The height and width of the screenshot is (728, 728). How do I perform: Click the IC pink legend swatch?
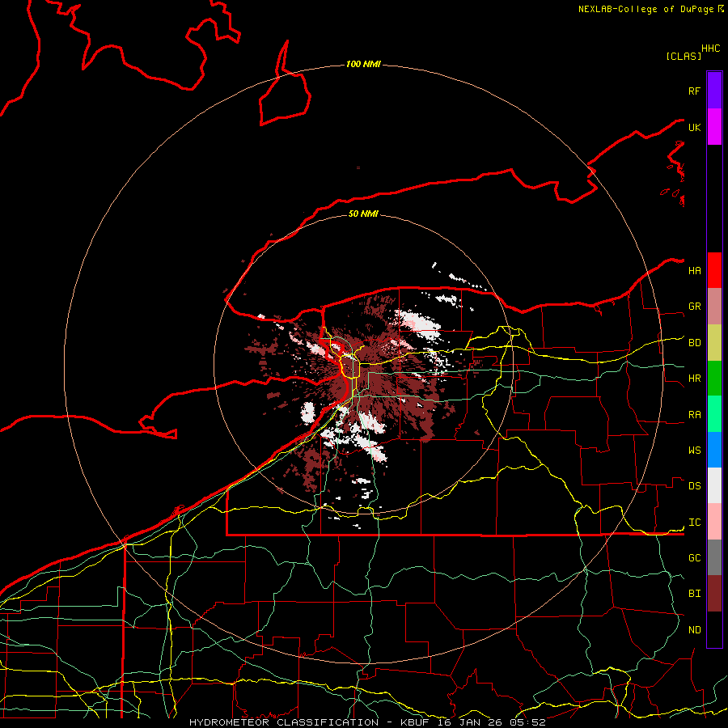point(714,522)
